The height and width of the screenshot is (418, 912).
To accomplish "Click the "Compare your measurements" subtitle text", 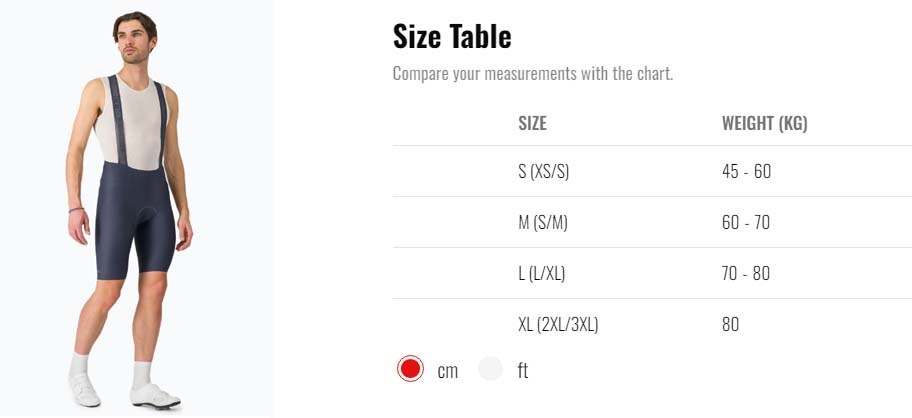I will pos(533,74).
